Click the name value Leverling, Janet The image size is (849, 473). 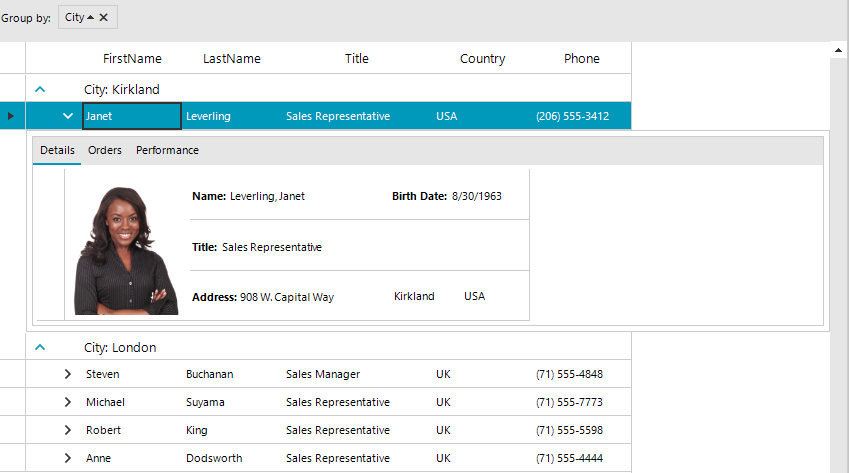(267, 196)
